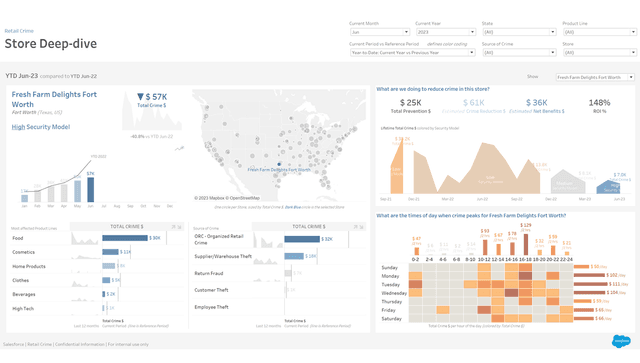Sort Product Lines table descending icon
The width and height of the screenshot is (640, 363).
(x=179, y=227)
